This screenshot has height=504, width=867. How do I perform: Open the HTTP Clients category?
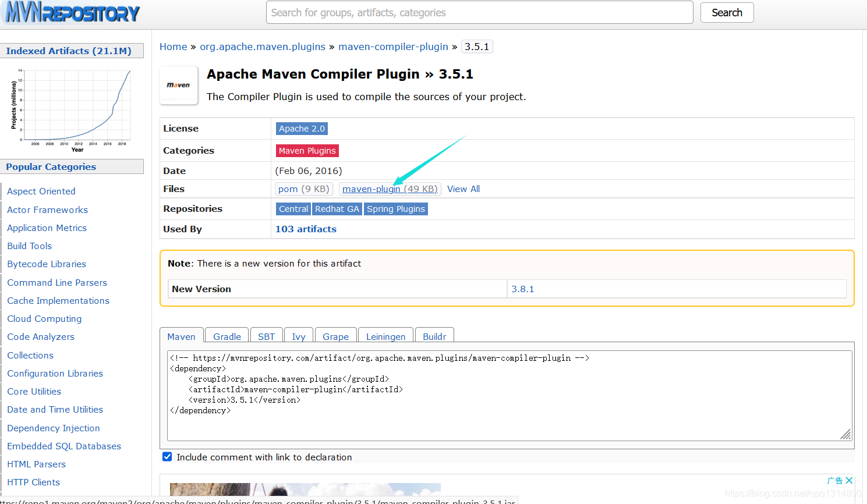33,482
